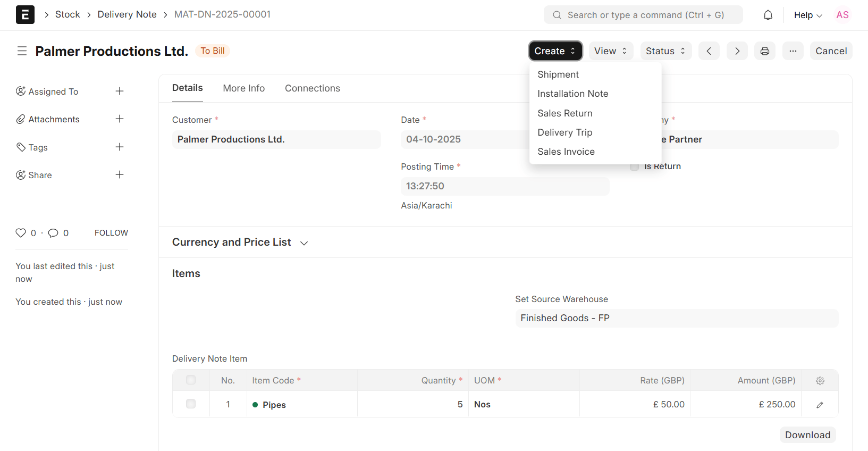The height and width of the screenshot is (451, 868).
Task: Click the Pipes item code cell
Action: point(302,405)
